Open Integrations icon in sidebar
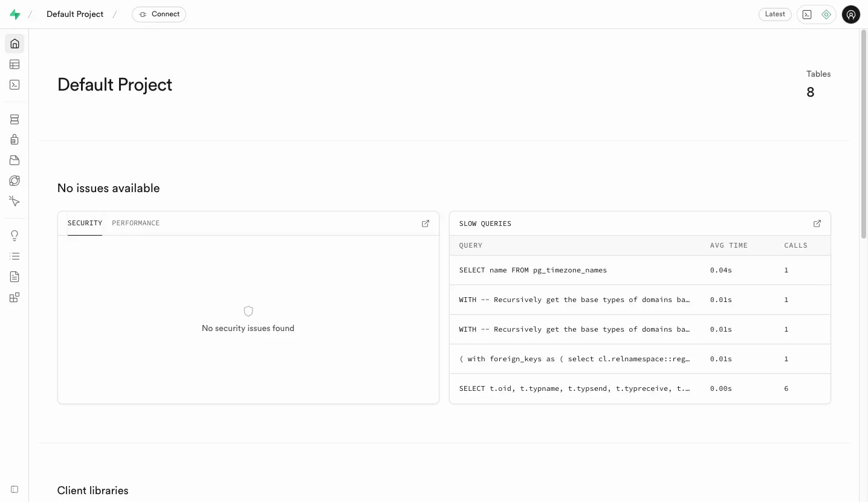Screen dimensions: 868x502 [x=15, y=297]
